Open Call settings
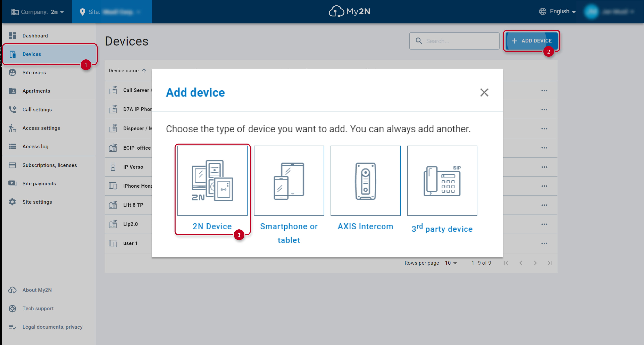 pos(49,110)
